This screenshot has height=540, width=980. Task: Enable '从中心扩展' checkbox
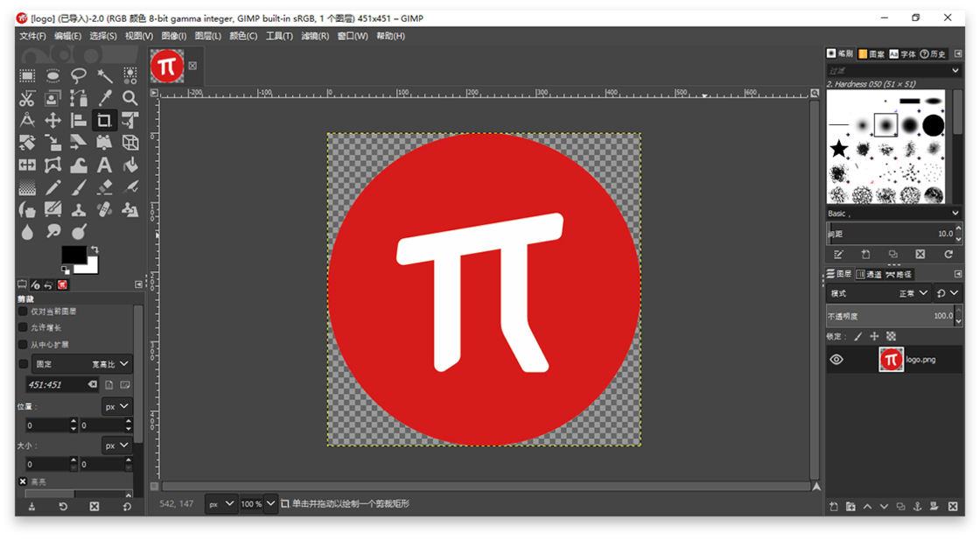(23, 344)
